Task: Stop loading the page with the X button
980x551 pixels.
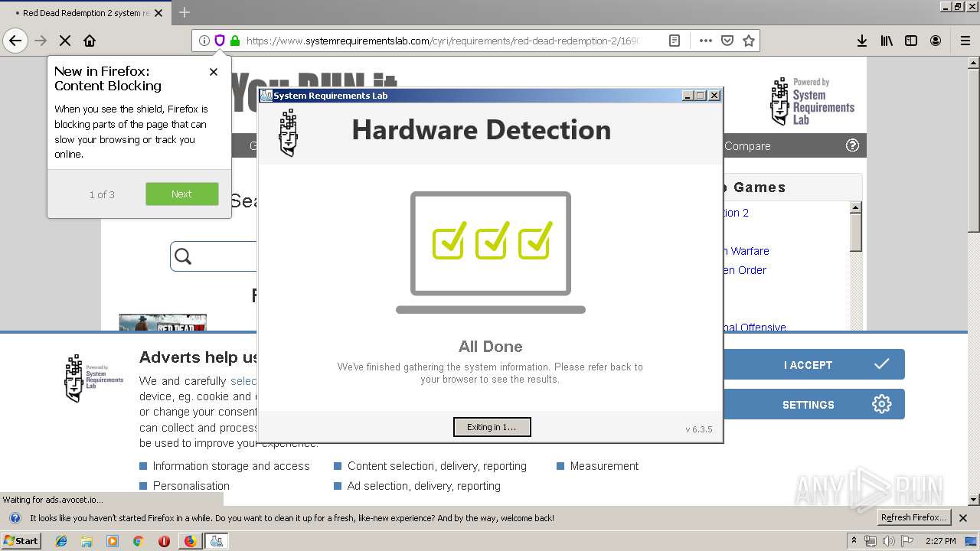Action: [x=65, y=41]
